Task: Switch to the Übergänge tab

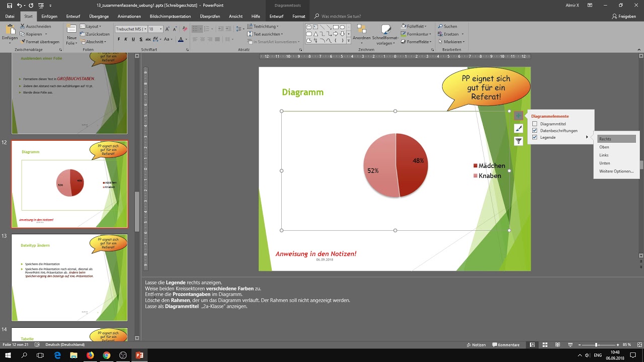Action: pos(99,16)
